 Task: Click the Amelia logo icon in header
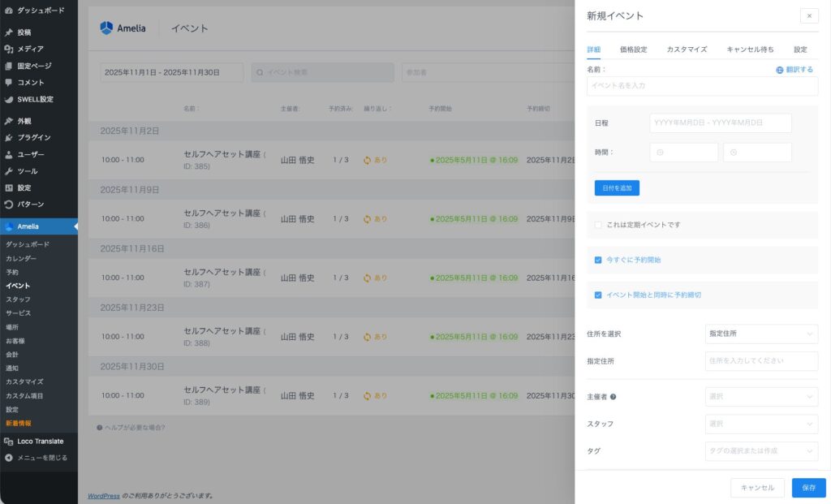point(106,28)
